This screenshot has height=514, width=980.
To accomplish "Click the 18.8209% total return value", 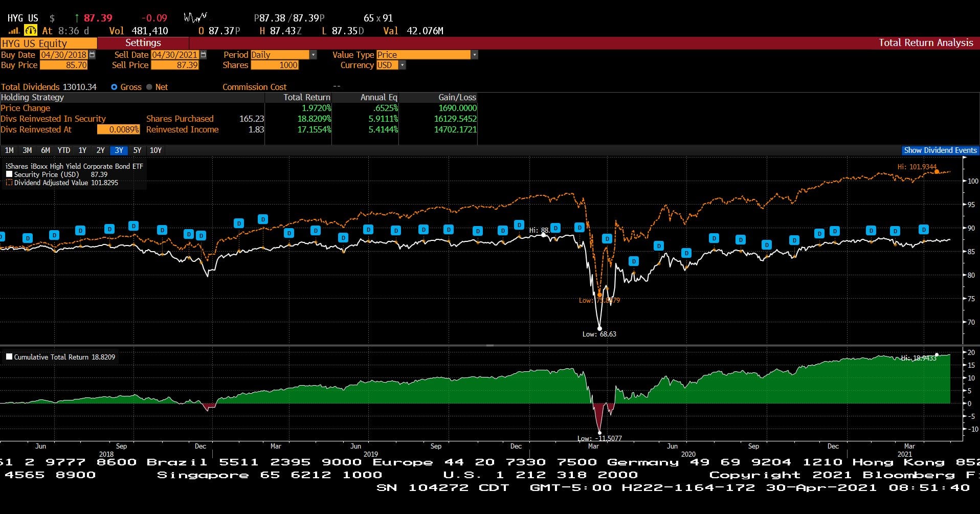I will (315, 119).
